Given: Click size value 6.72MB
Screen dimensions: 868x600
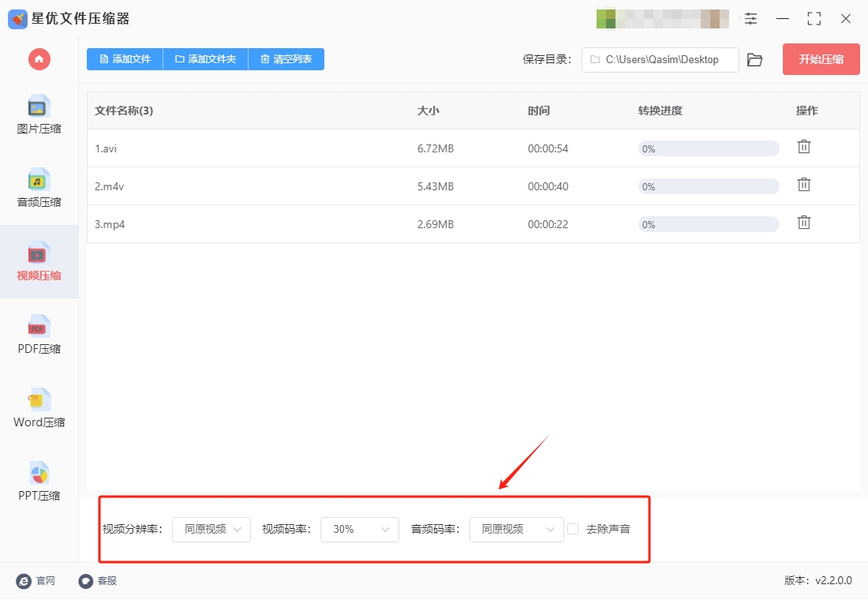Looking at the screenshot, I should [x=436, y=148].
